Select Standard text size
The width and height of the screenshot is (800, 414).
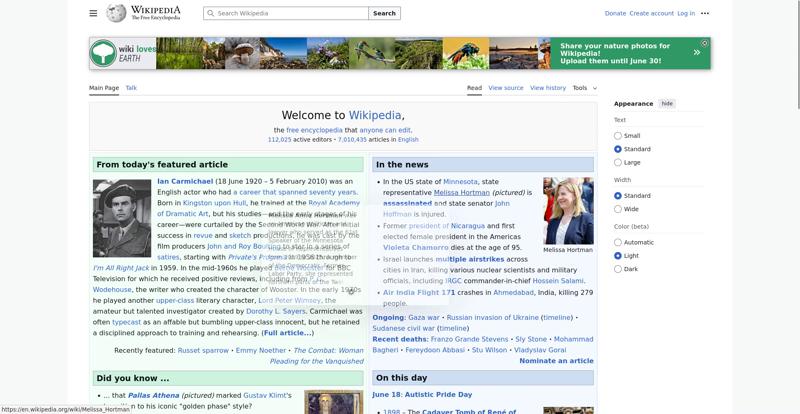(x=618, y=149)
